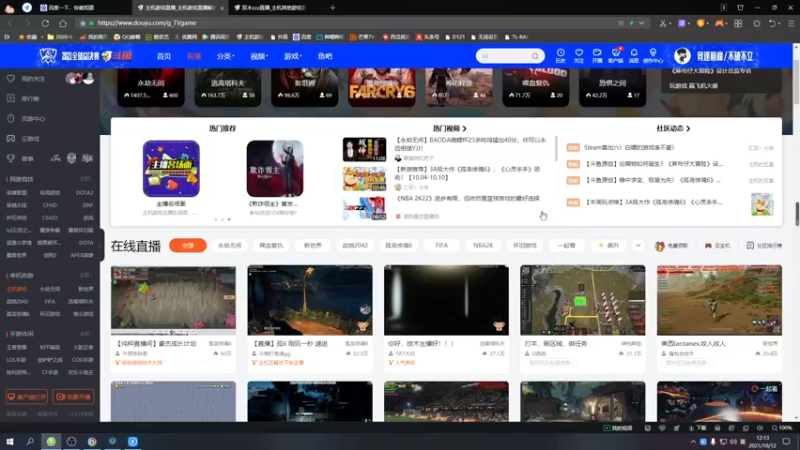Screen dimensions: 800x450
Task: Expand the 视频 dropdown in top nav
Action: pyautogui.click(x=259, y=56)
